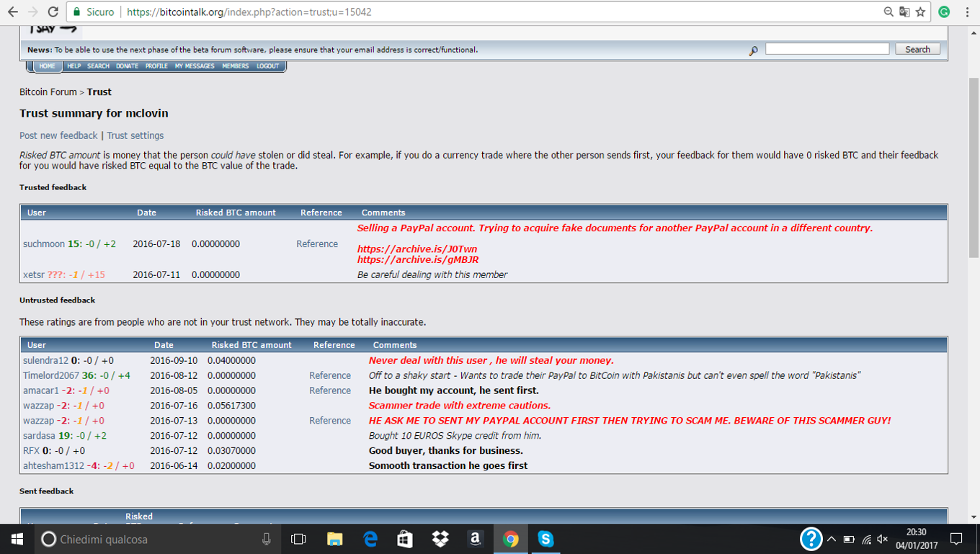Open the HELP forum menu item
980x554 pixels.
[74, 66]
